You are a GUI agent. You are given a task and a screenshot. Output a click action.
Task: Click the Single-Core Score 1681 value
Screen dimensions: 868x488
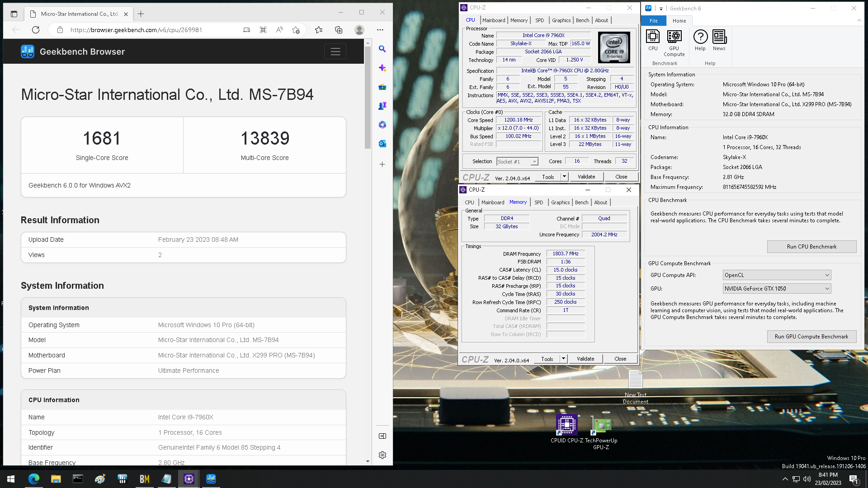(x=102, y=138)
